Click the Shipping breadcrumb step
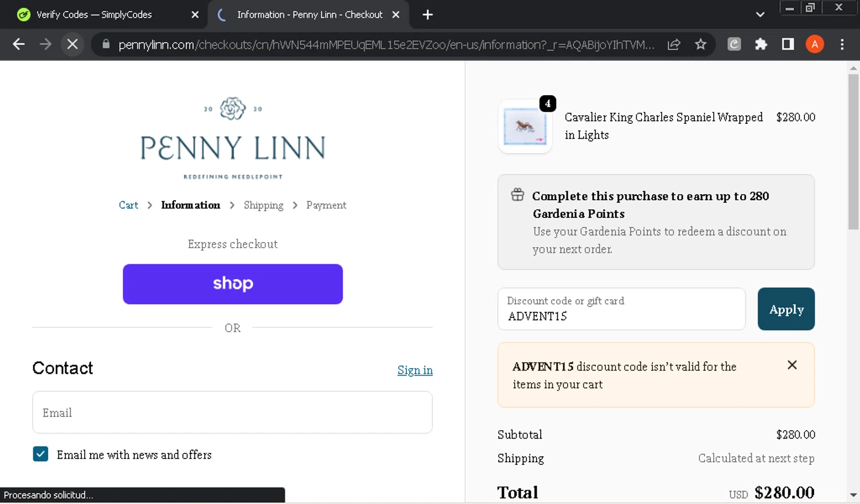The image size is (860, 504). [263, 205]
